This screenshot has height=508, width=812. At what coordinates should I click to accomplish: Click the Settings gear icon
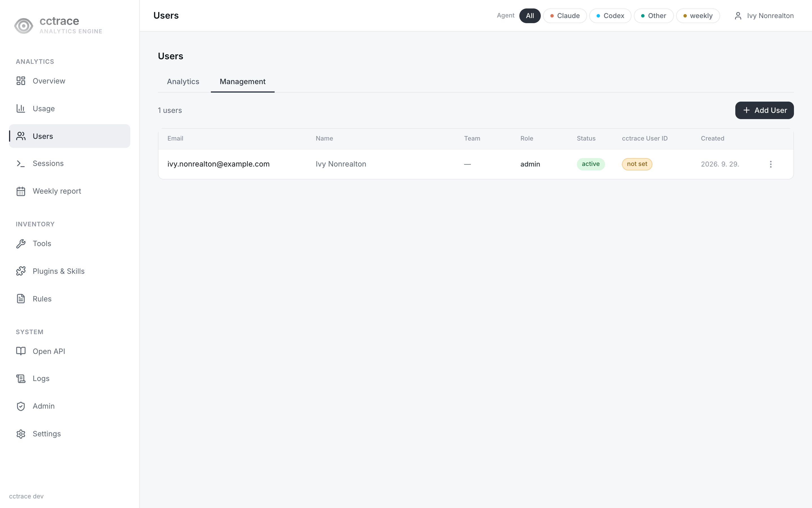click(x=21, y=434)
